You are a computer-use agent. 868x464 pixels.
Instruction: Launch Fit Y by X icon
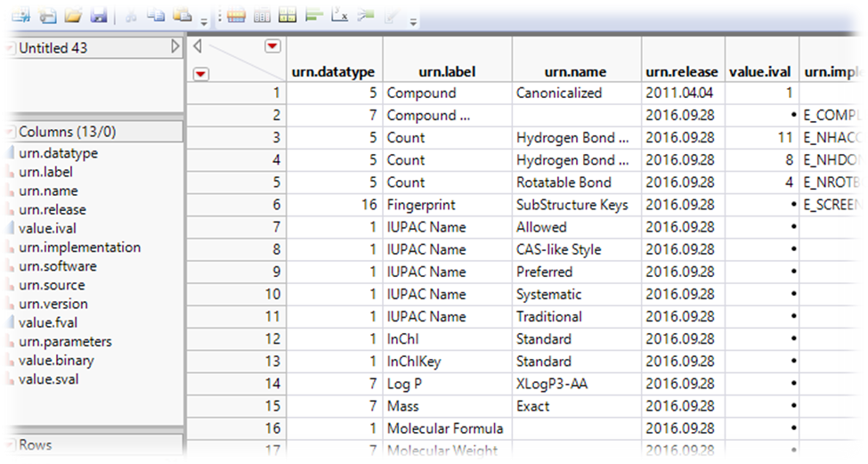tap(339, 15)
